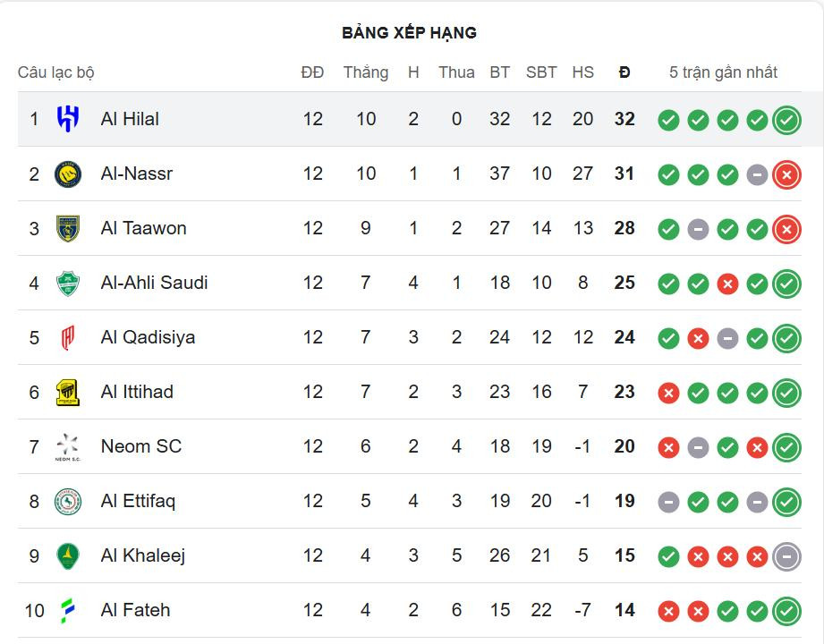This screenshot has width=824, height=644.
Task: Click the Al Qadisiya club logo
Action: 68,337
